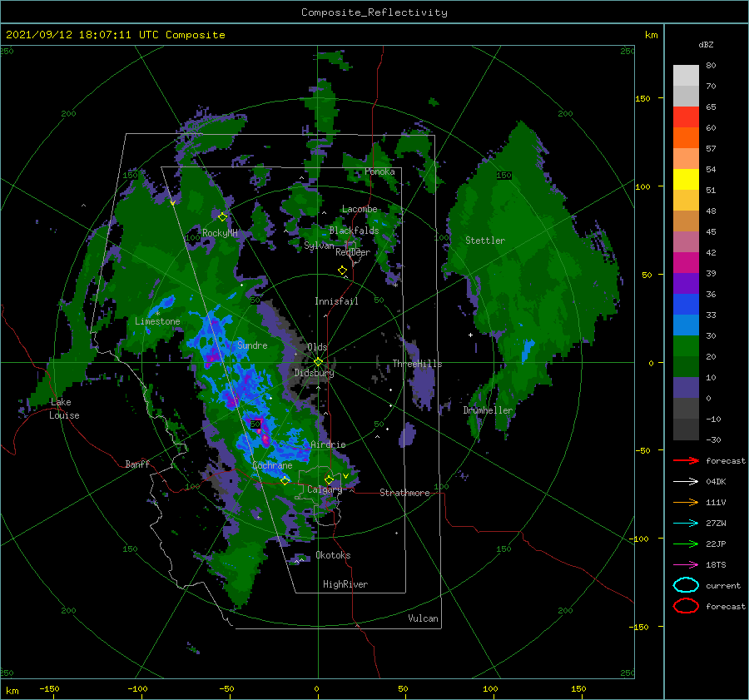Click the blue echo patch inside the Stettler cell

[528, 349]
